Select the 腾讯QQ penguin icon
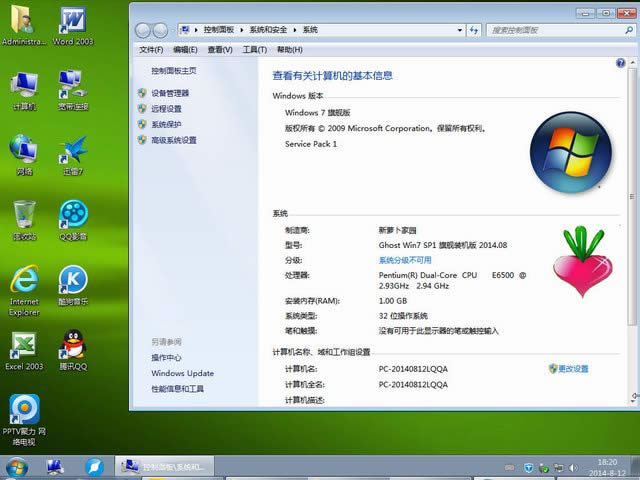The height and width of the screenshot is (480, 640). [x=73, y=346]
